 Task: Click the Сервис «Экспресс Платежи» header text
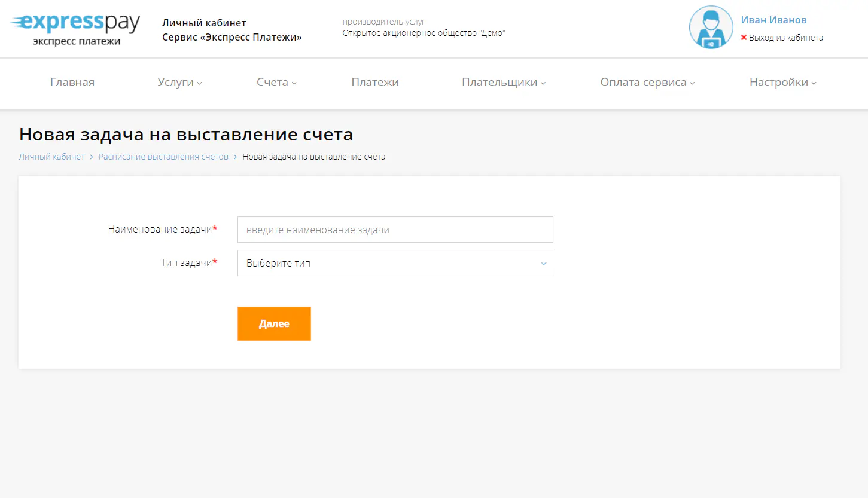coord(231,37)
